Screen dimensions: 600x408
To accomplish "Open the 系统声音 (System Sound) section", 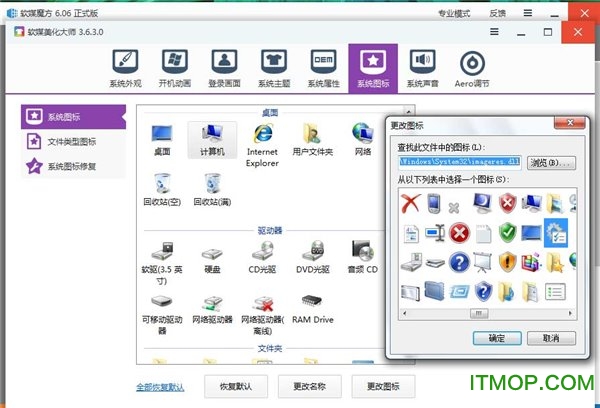I will click(x=423, y=68).
